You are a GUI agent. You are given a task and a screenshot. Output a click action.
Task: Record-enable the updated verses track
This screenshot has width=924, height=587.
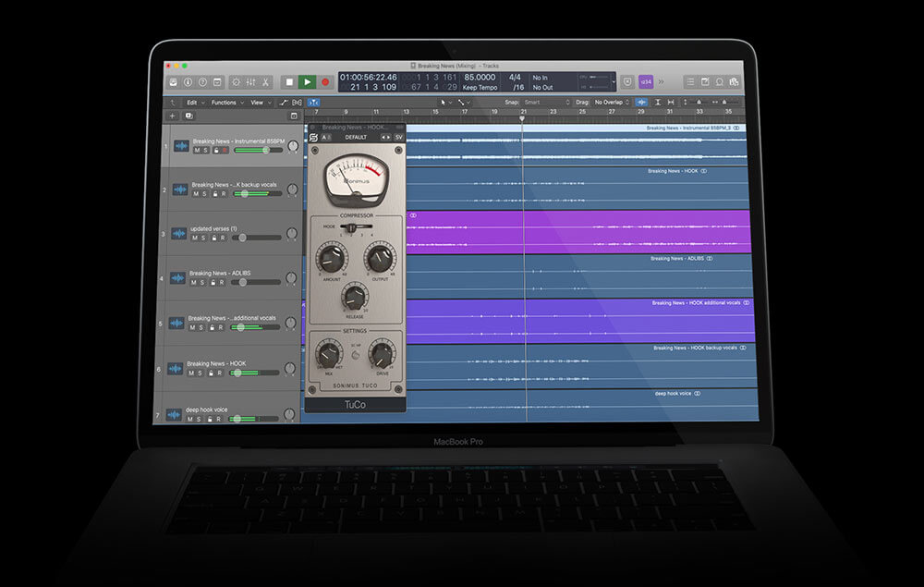click(x=222, y=238)
